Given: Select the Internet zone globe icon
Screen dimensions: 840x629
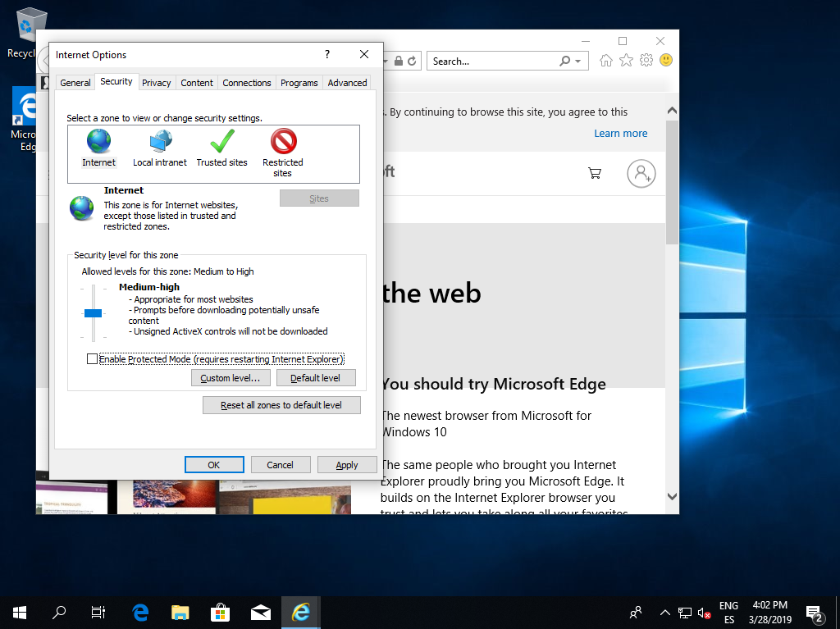Looking at the screenshot, I should click(x=98, y=141).
